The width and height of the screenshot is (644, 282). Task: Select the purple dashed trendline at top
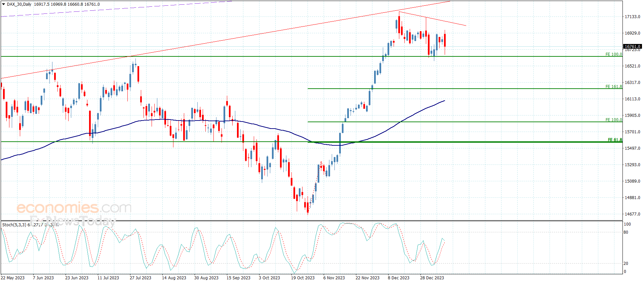point(116,9)
